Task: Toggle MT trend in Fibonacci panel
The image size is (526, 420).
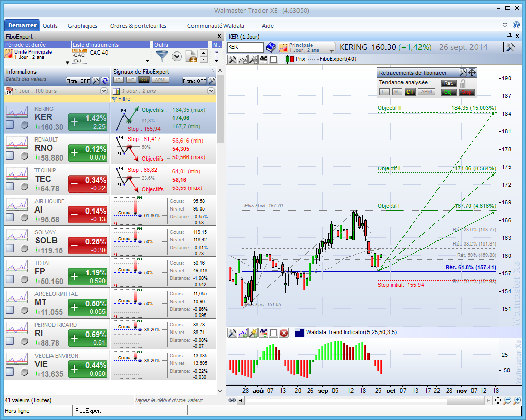Action: click(397, 92)
